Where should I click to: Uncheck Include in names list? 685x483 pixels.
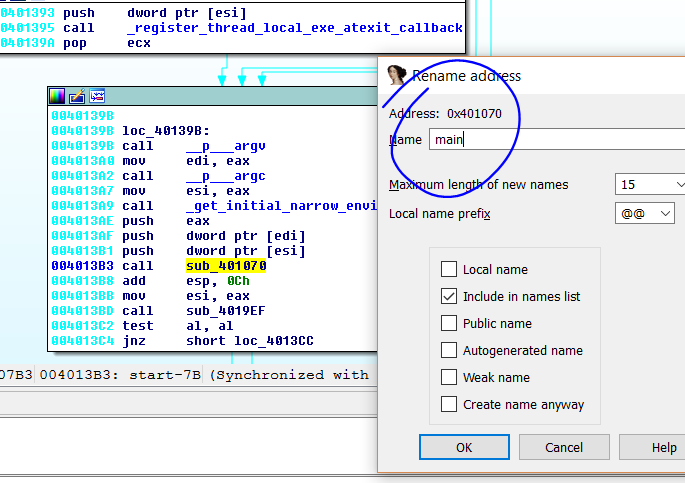[449, 296]
